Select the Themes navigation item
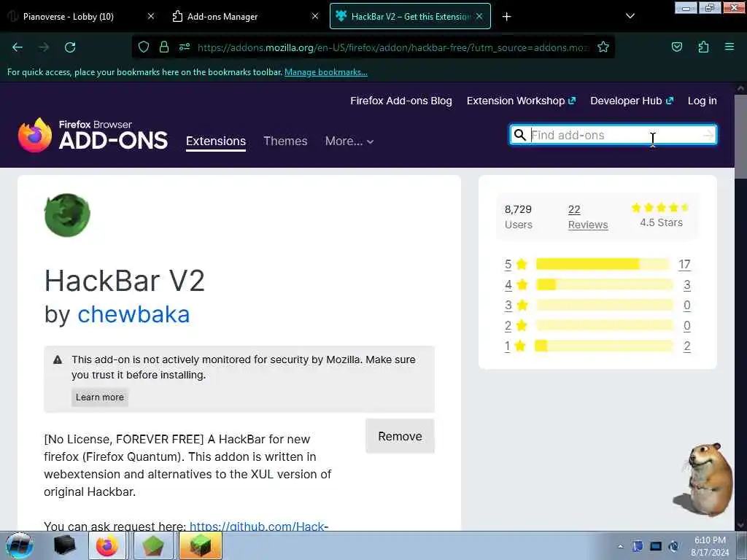The image size is (747, 560). pos(285,141)
